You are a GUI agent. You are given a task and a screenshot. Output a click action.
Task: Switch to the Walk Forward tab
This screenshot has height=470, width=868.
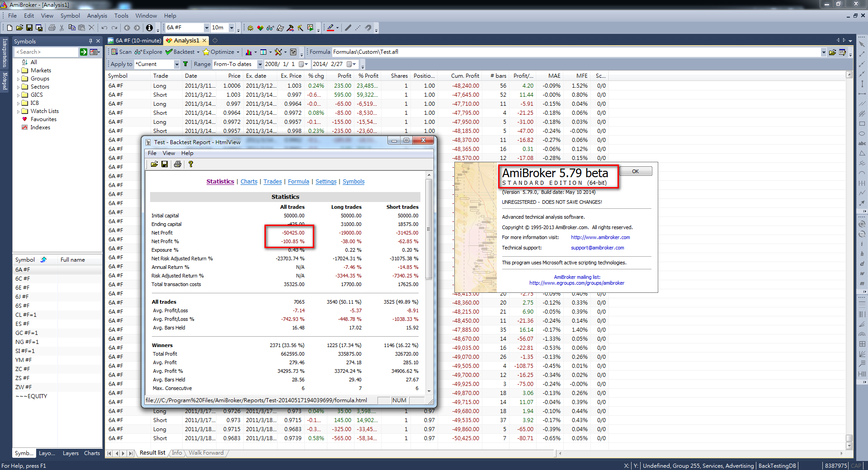click(x=206, y=453)
